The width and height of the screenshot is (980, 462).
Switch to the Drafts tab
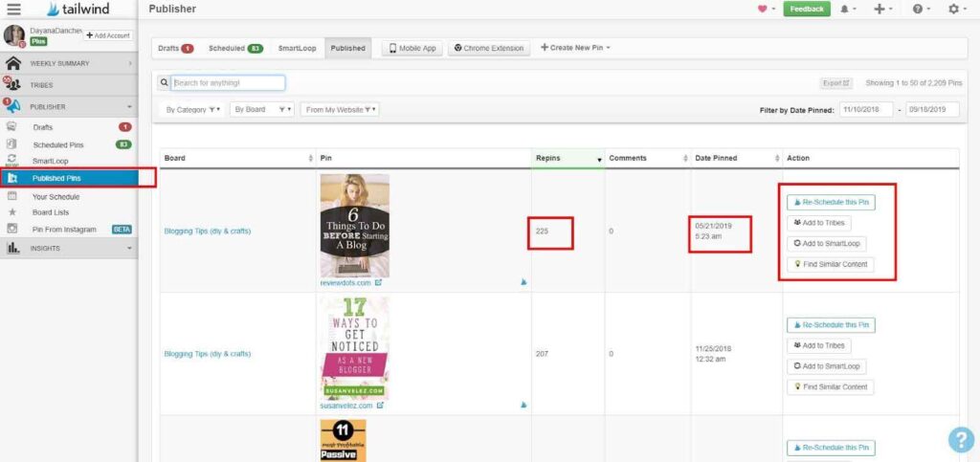pos(175,48)
